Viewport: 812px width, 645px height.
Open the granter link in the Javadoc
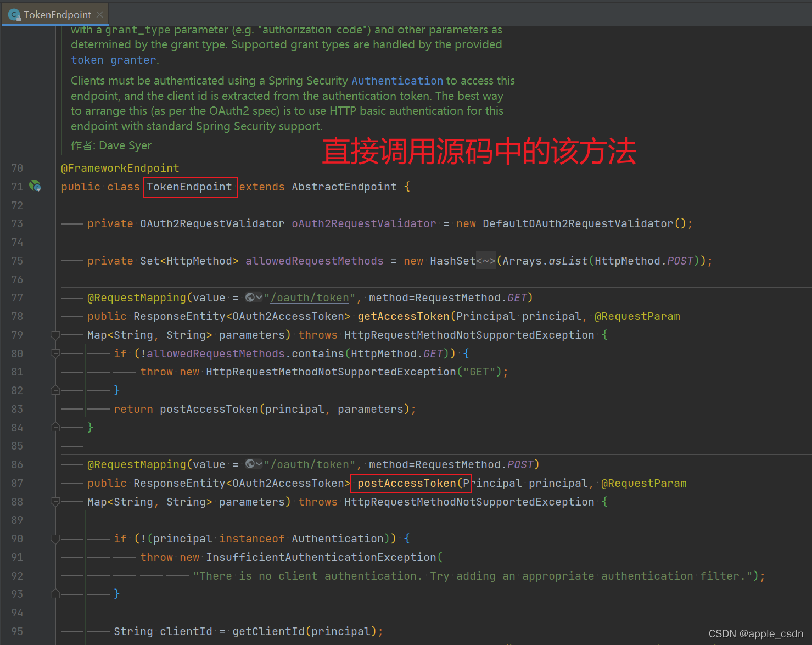[x=133, y=60]
